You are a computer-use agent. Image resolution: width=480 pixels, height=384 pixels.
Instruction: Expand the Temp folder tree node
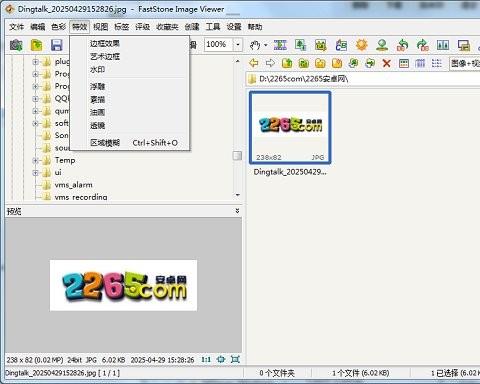35,160
